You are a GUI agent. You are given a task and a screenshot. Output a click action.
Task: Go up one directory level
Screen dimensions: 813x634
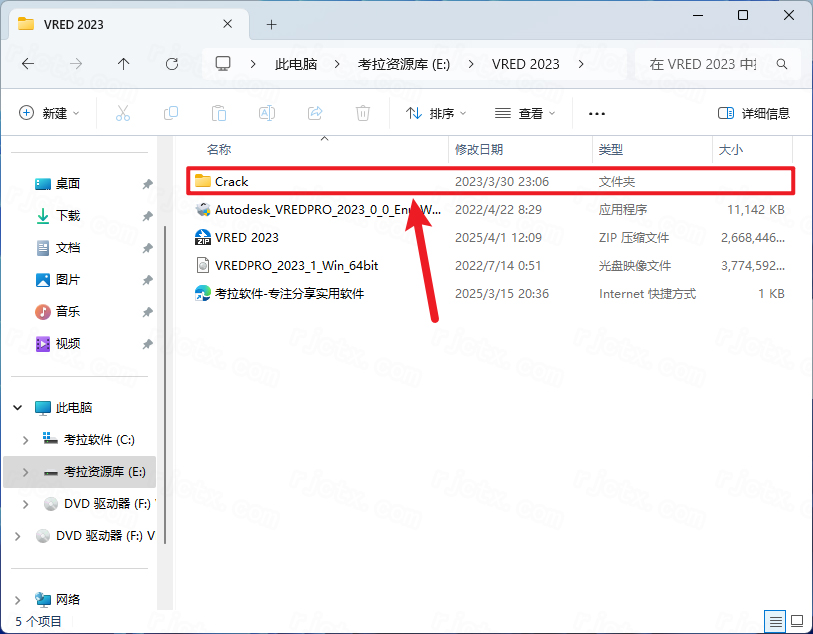[x=124, y=63]
